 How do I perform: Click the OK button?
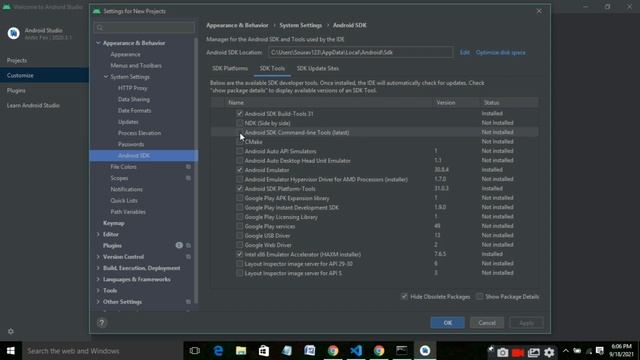447,322
